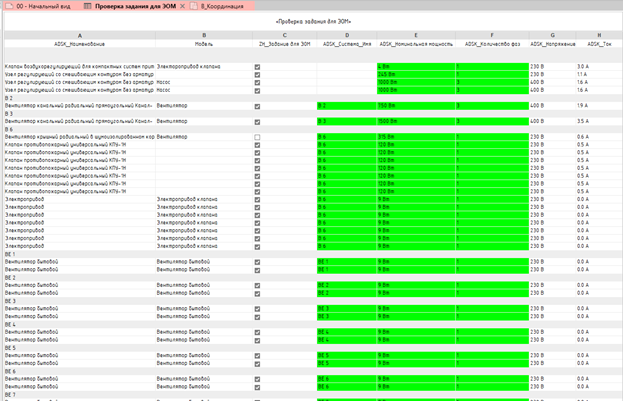Click the B 2 group header row

pos(313,98)
